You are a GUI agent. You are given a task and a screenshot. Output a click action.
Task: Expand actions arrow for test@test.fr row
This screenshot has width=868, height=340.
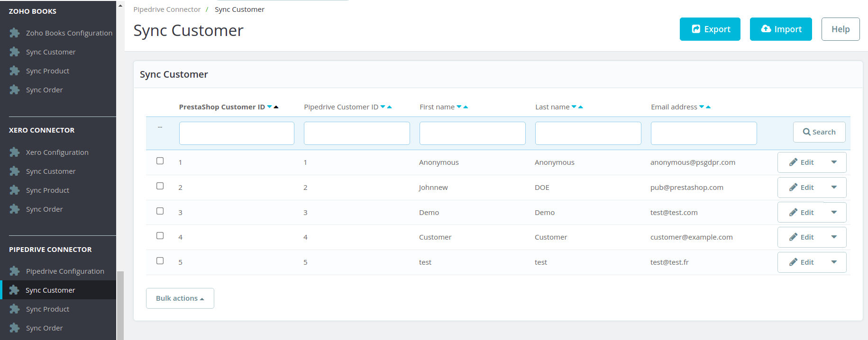point(834,262)
